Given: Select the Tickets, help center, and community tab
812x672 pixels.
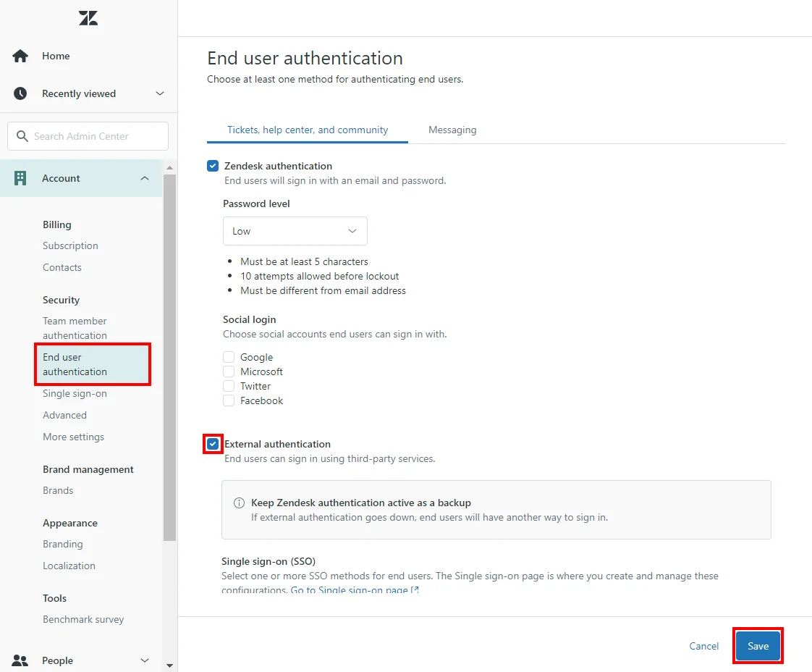Looking at the screenshot, I should (307, 130).
